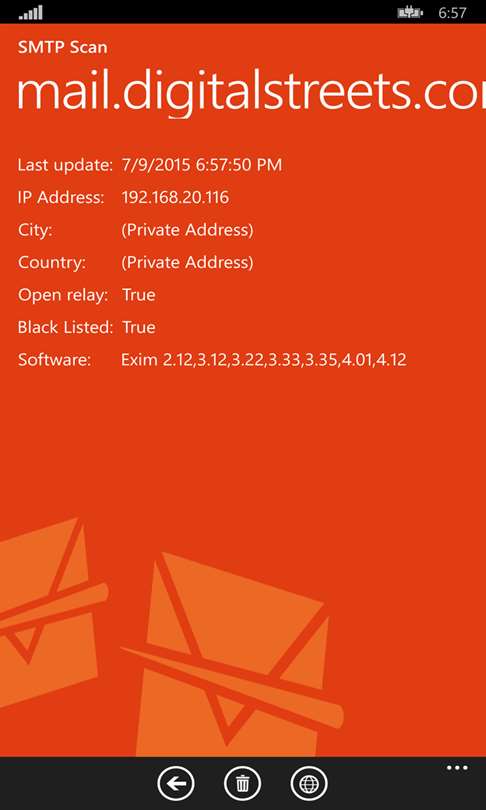Image resolution: width=486 pixels, height=810 pixels.
Task: Delete this scan with trash icon
Action: click(242, 784)
